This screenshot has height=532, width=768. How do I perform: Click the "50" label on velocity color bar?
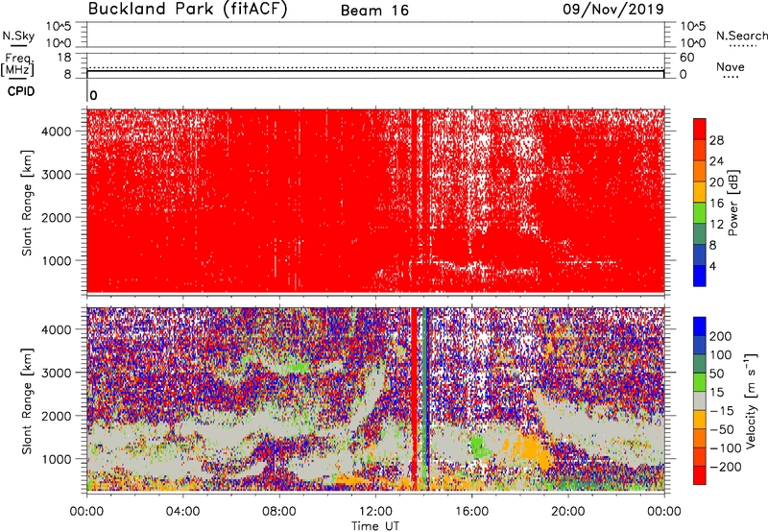pyautogui.click(x=716, y=374)
